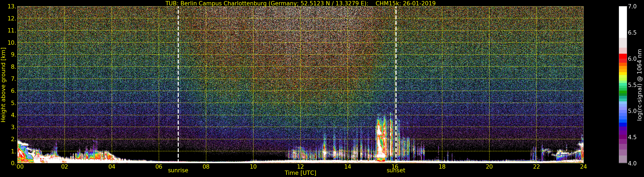Click the '7.' tick on the height axis
The height and width of the screenshot is (177, 644).
tap(13, 79)
